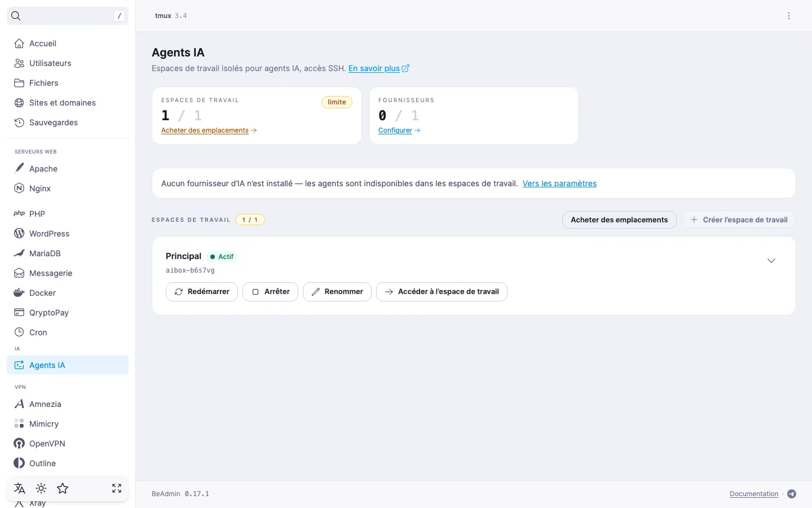This screenshot has width=812, height=508.
Task: Enter fullscreen with the expand icon
Action: (x=117, y=488)
